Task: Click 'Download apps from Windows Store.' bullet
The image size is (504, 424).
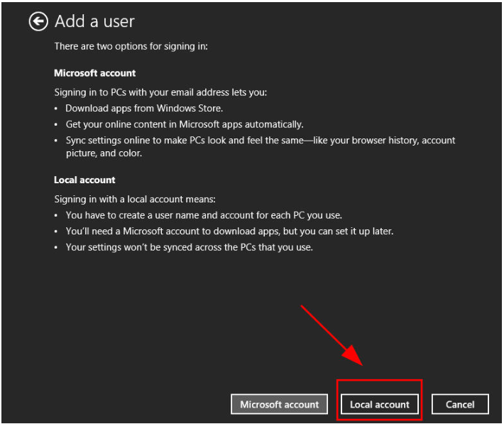Action: (144, 109)
